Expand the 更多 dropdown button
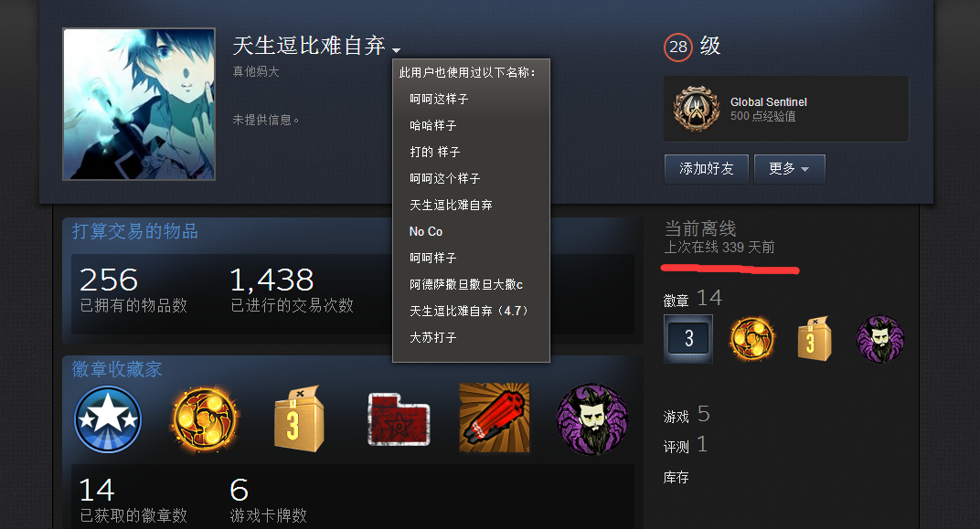 click(789, 169)
